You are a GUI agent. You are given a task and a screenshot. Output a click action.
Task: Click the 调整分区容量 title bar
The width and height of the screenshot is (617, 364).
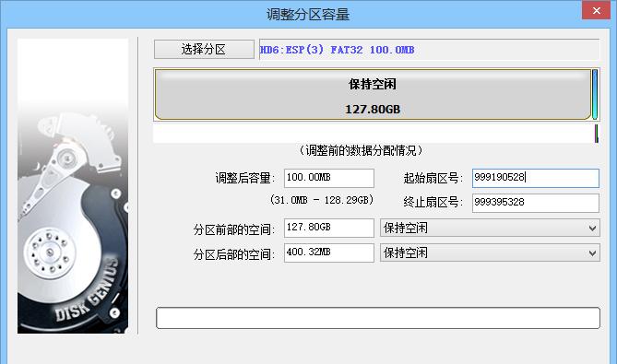click(308, 14)
